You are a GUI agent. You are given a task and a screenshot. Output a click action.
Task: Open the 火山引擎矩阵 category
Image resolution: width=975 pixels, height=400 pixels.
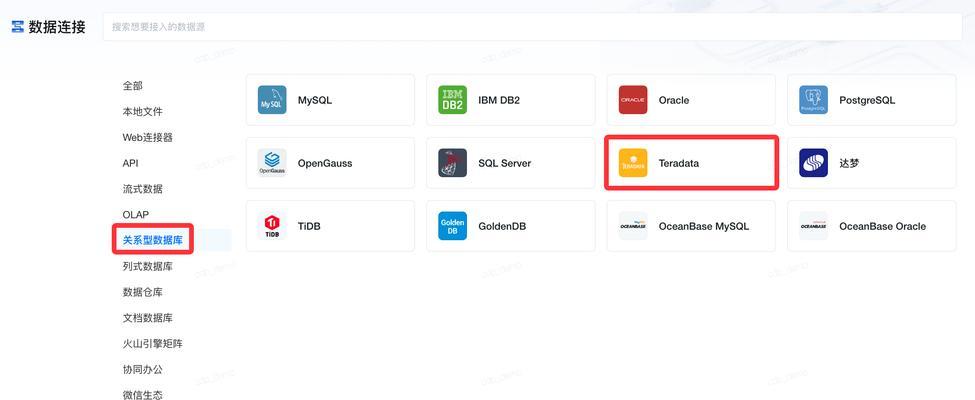pos(153,343)
